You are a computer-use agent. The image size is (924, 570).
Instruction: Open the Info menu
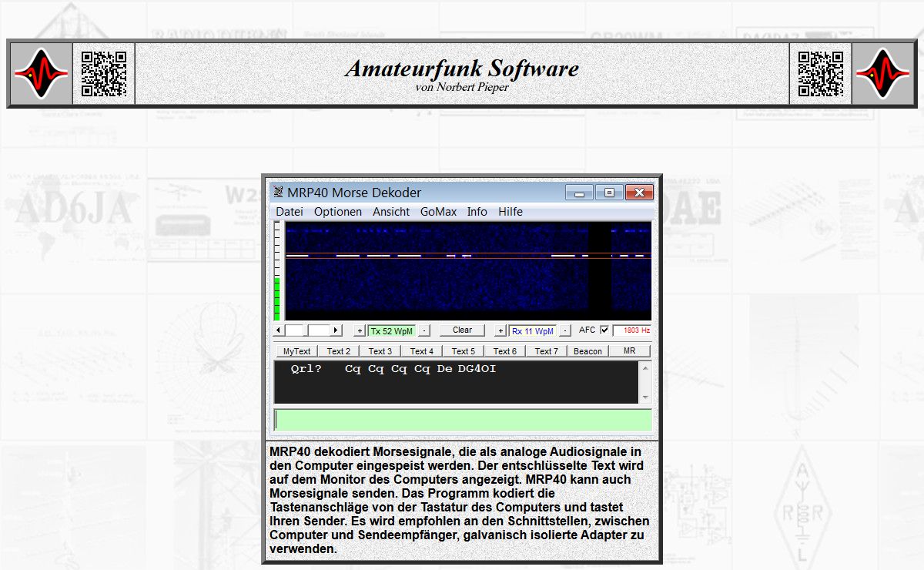(x=477, y=212)
